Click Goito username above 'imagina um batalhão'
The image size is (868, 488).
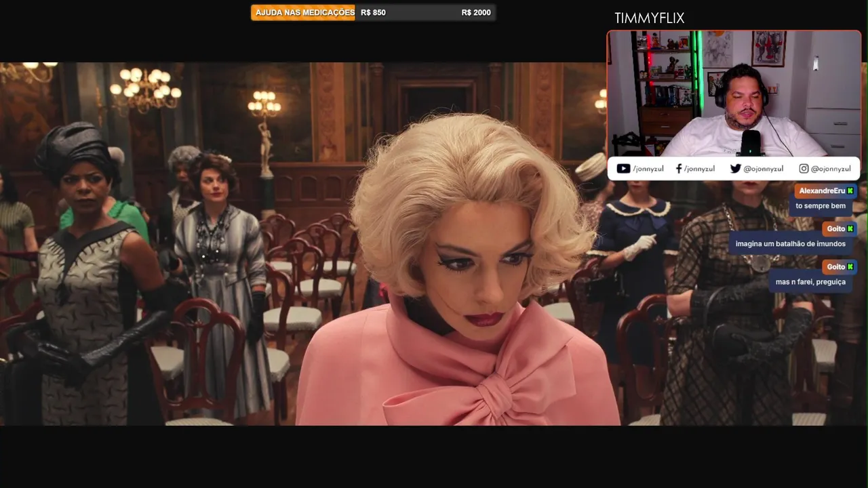click(x=836, y=229)
